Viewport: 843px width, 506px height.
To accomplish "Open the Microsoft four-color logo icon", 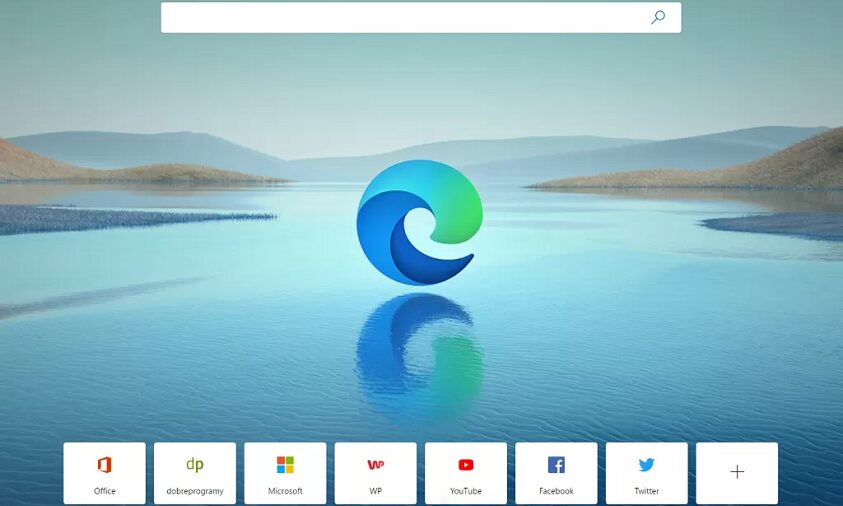I will click(x=285, y=465).
